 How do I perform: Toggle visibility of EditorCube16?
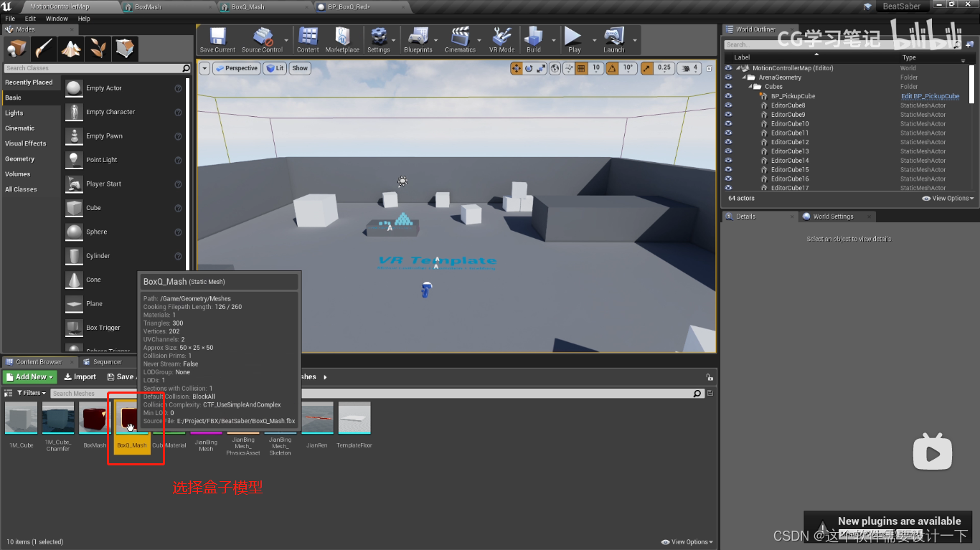pos(728,179)
